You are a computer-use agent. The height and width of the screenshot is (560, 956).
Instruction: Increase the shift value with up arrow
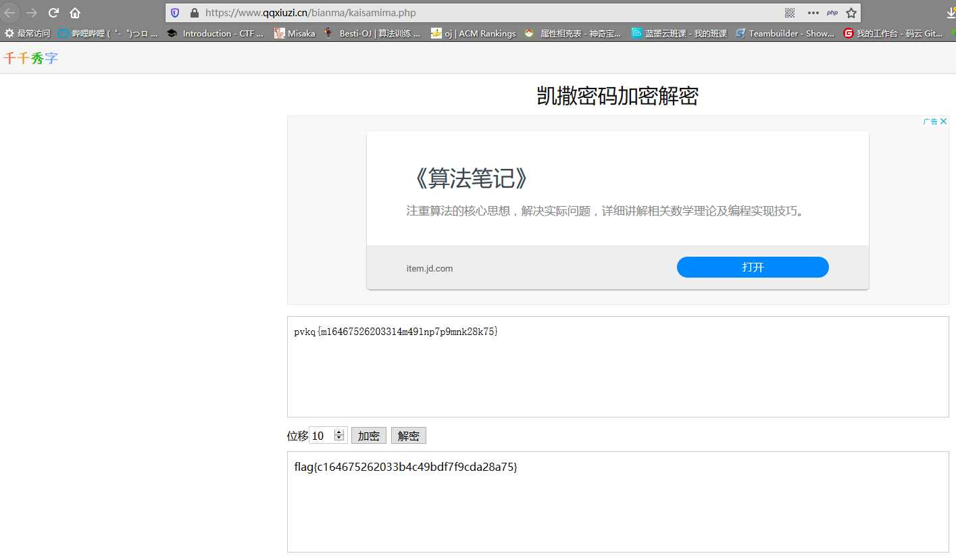[340, 432]
